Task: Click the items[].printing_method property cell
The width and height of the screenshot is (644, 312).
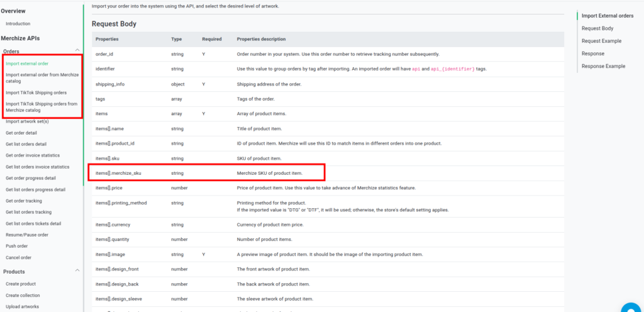Action: (121, 203)
